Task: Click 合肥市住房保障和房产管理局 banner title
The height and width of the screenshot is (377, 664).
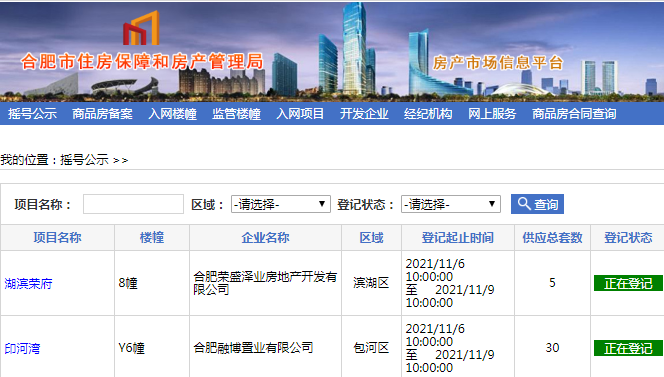Action: (x=142, y=62)
